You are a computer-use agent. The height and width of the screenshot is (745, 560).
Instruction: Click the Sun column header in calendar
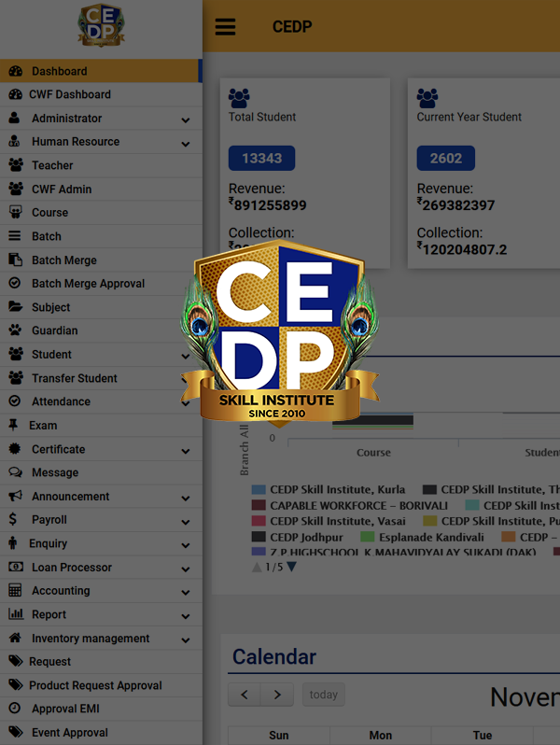[279, 735]
